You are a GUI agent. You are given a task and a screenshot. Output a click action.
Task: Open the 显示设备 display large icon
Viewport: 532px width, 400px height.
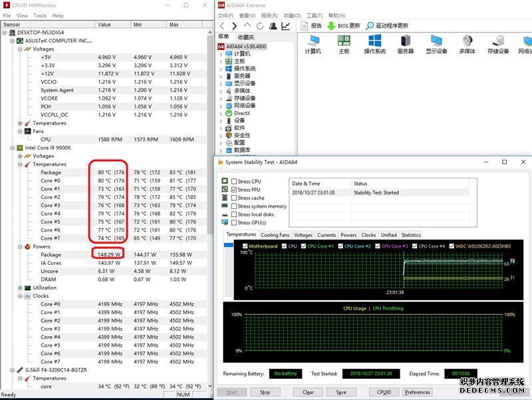(x=436, y=44)
